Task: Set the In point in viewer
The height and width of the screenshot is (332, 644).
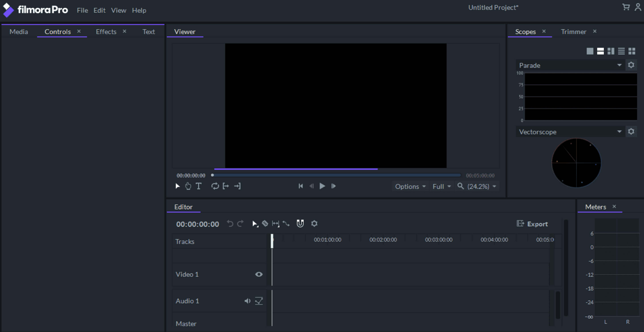Action: click(x=226, y=186)
